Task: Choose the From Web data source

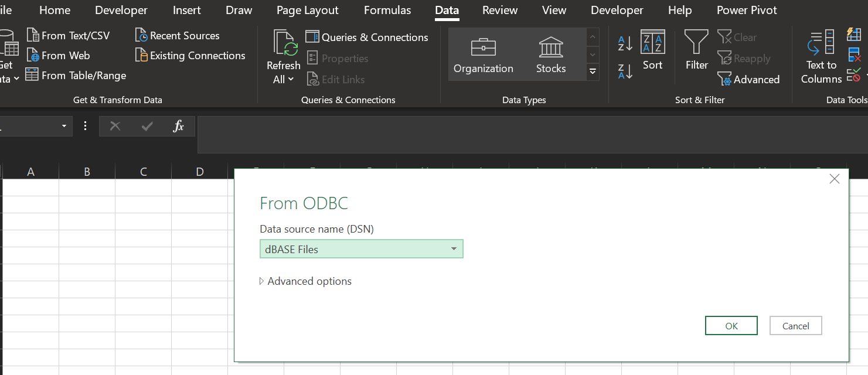Action: [x=58, y=56]
